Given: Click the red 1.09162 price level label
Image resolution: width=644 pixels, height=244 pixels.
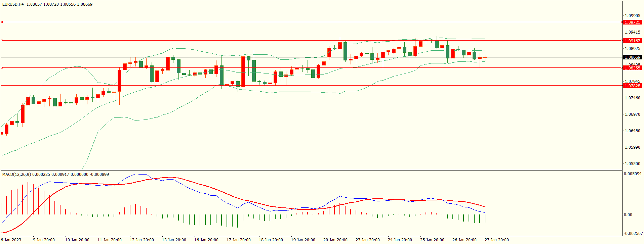Looking at the screenshot, I should pos(632,41).
